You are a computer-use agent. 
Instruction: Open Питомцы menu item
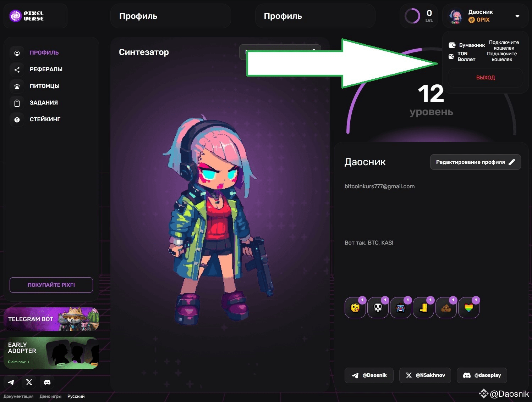coord(45,86)
